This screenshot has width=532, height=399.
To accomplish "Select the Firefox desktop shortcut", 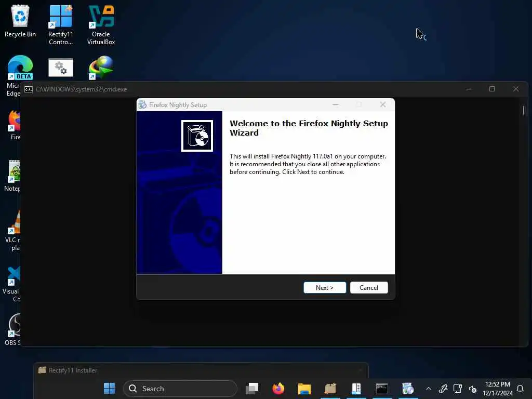I will coord(14,125).
